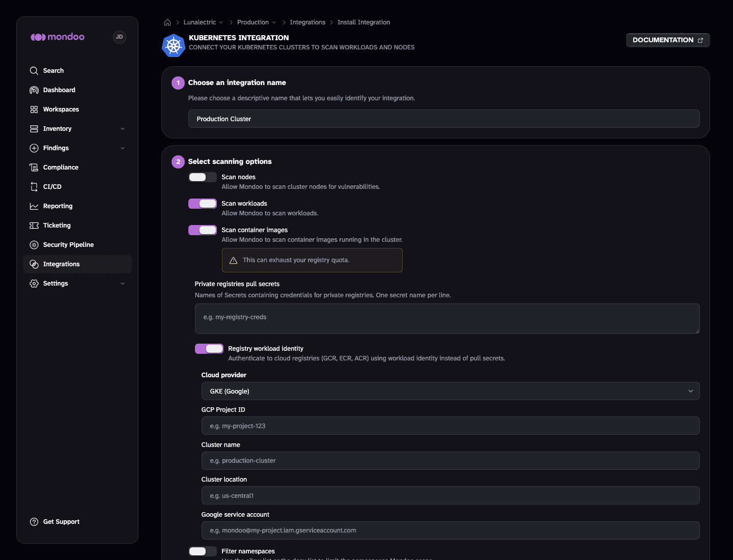Viewport: 733px width, 560px height.
Task: Click the Reporting chart icon
Action: click(34, 206)
